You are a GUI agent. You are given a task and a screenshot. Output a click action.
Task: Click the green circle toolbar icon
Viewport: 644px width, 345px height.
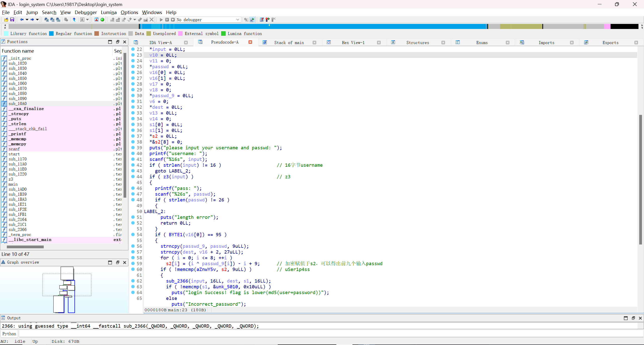pyautogui.click(x=102, y=20)
